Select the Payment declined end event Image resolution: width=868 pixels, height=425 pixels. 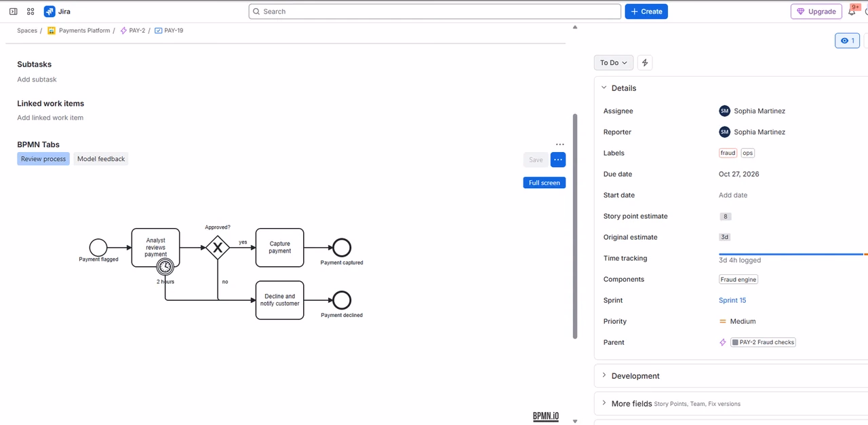342,300
